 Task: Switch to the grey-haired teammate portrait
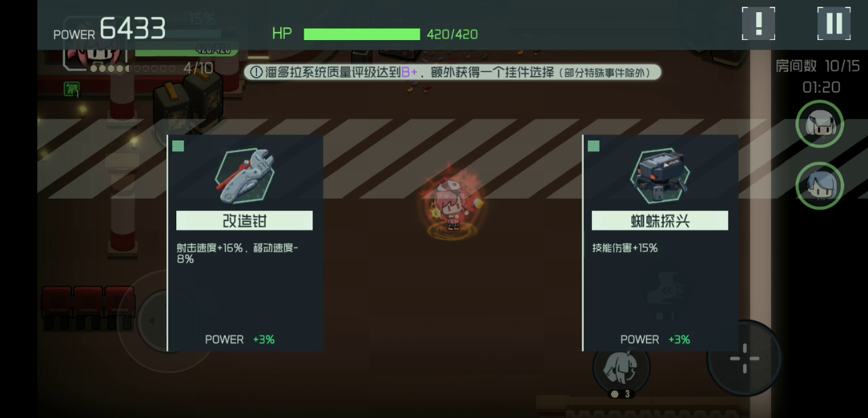(819, 124)
